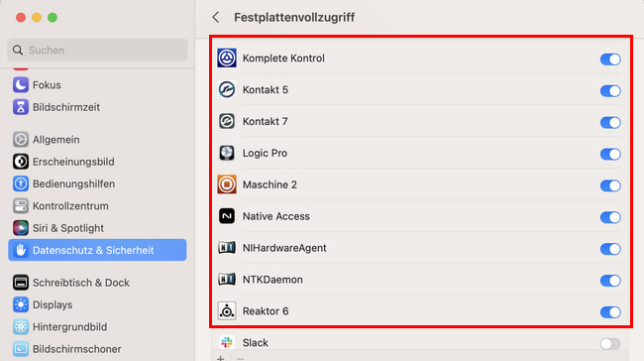The height and width of the screenshot is (361, 644).
Task: Click the Kontakt 5 app icon
Action: coord(227,89)
